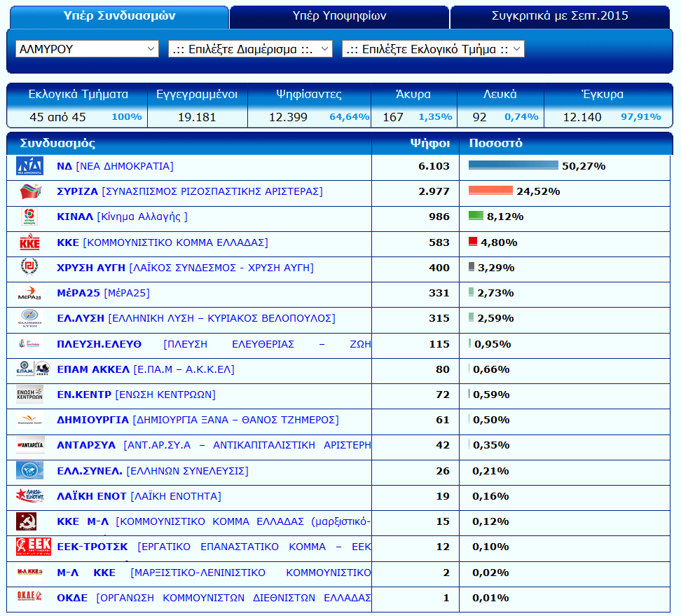The width and height of the screenshot is (681, 616).
Task: Click the Ποσοστό column header
Action: [495, 143]
